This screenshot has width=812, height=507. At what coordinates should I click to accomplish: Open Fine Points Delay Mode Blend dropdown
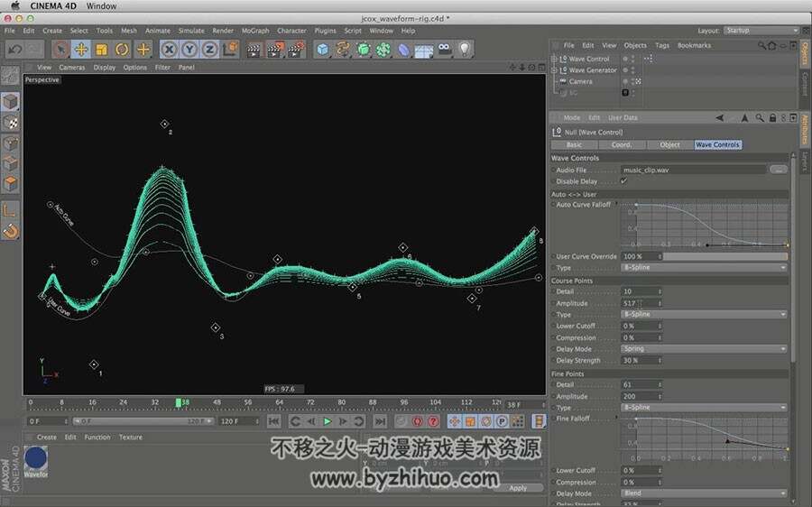pyautogui.click(x=704, y=493)
